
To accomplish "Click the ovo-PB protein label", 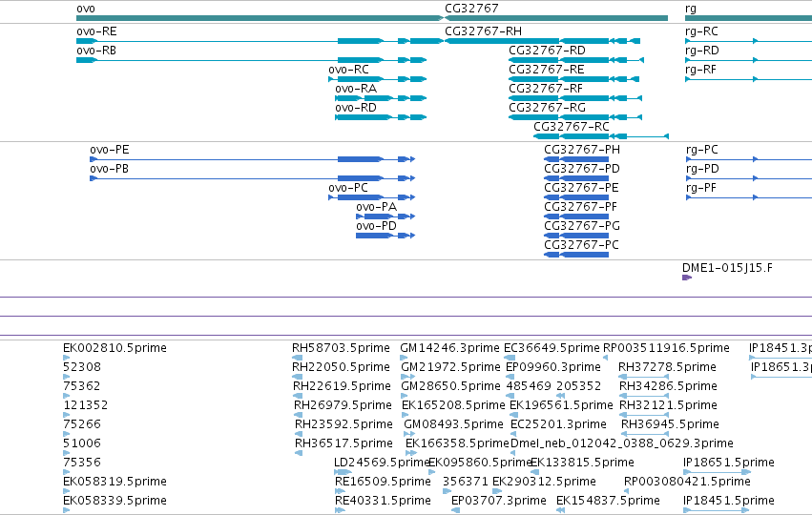I will (x=110, y=169).
